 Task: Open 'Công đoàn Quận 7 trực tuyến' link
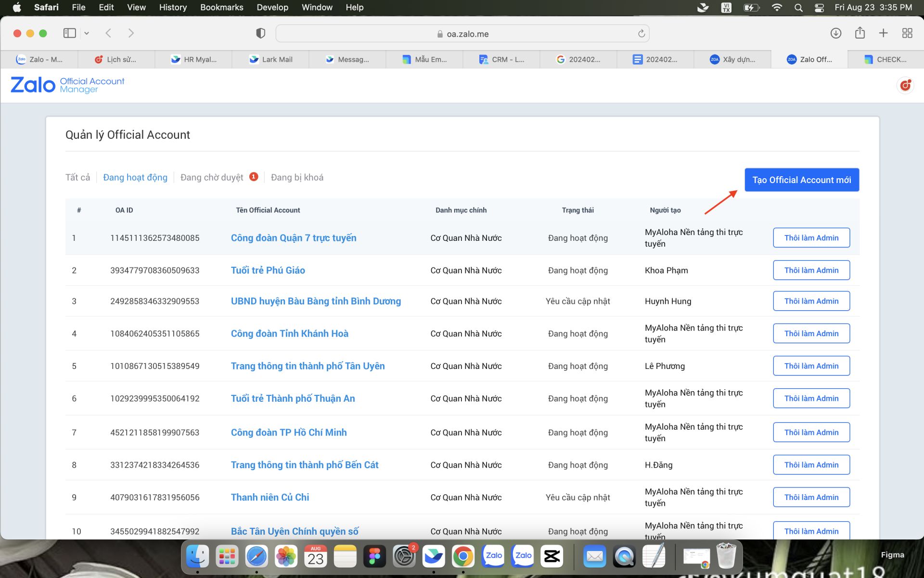(293, 238)
